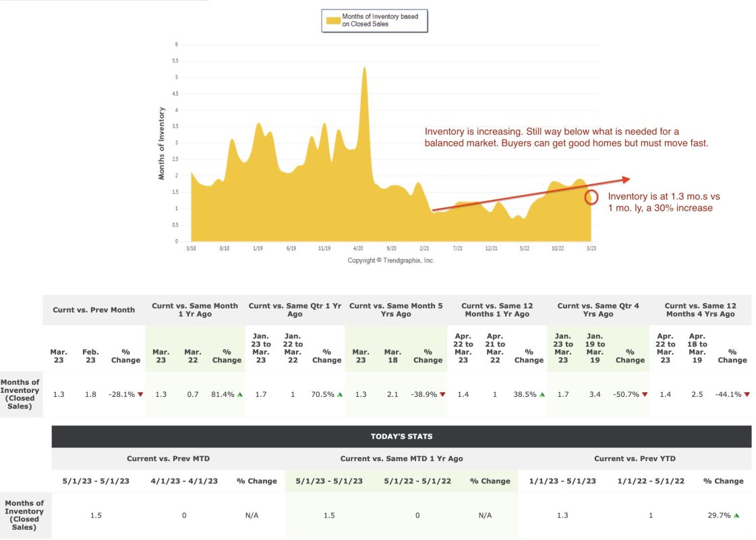Viewport: 756px width, 540px height.
Task: Click the green up arrow beside 38.5%
Action: pyautogui.click(x=542, y=394)
